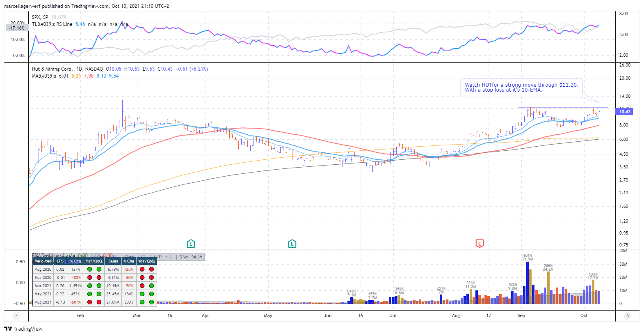The width and height of the screenshot is (644, 336).
Task: Click the '109% 17.7M' volume label
Action: click(593, 276)
